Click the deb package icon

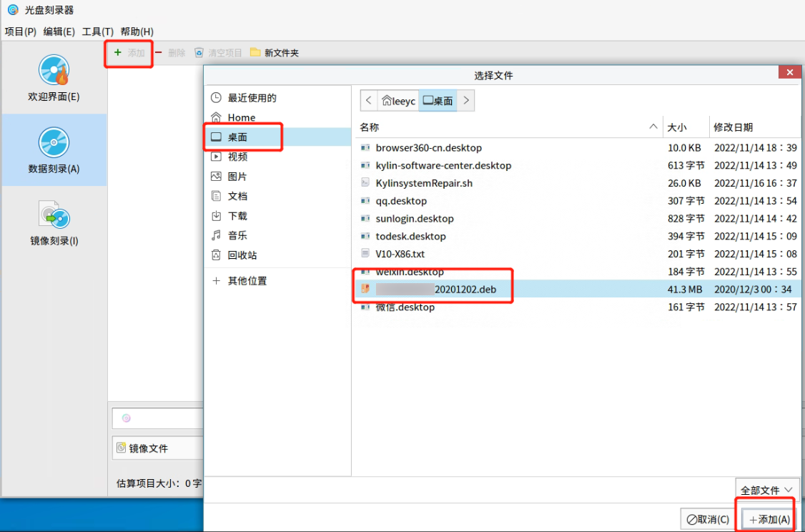pyautogui.click(x=365, y=289)
